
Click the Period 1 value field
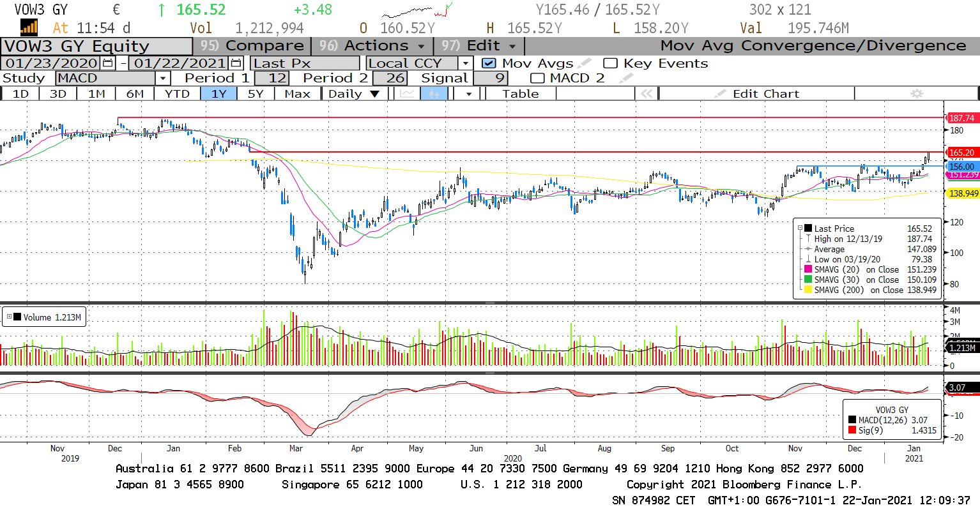[x=272, y=78]
